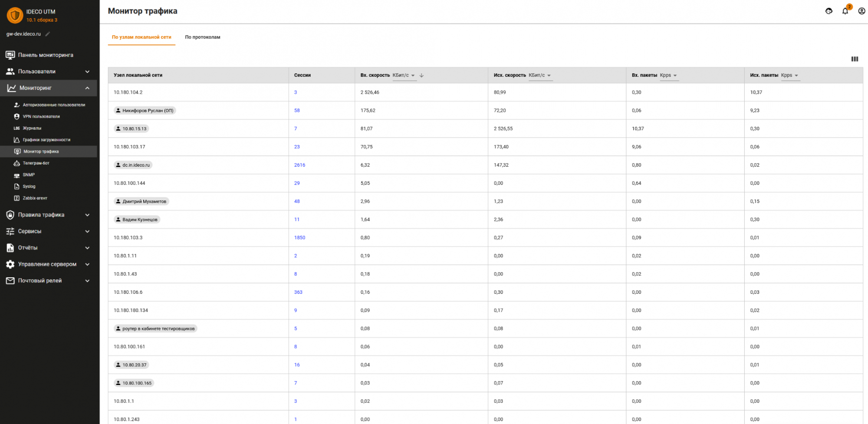The width and height of the screenshot is (868, 424).
Task: Go to the Monitoring dashboard panel
Action: pos(45,55)
